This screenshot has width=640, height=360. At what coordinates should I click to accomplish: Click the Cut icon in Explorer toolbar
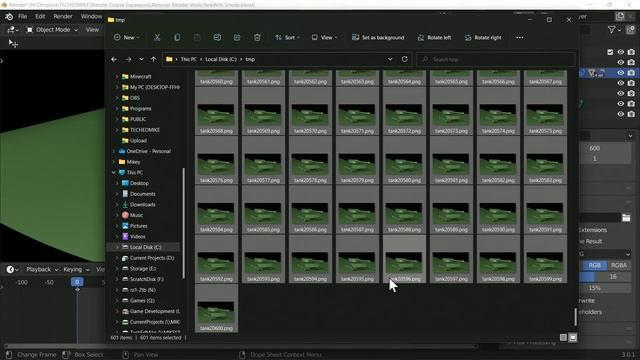157,38
